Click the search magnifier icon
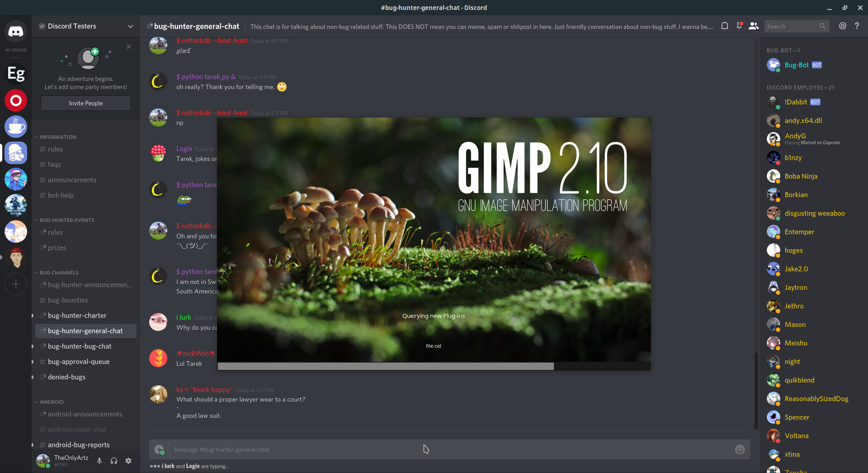This screenshot has height=473, width=868. click(822, 26)
